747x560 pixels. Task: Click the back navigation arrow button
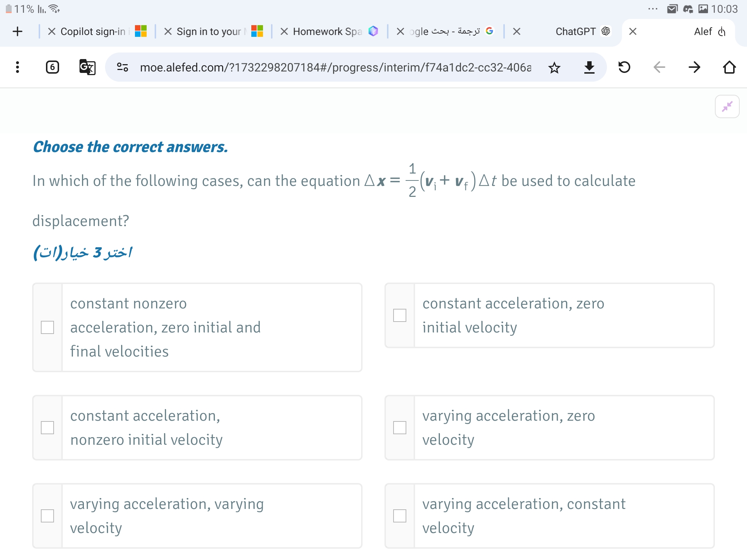coord(660,66)
